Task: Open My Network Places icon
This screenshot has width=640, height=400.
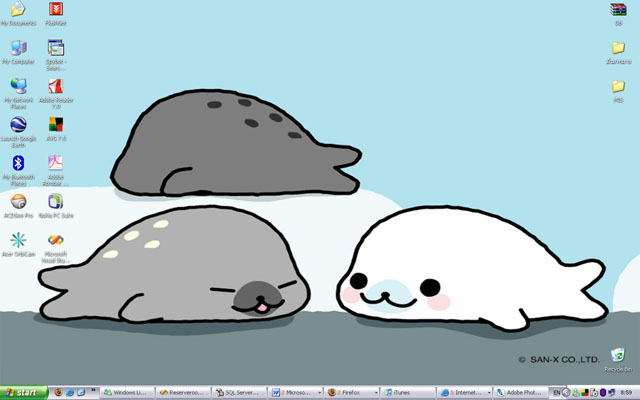Action: (x=18, y=93)
